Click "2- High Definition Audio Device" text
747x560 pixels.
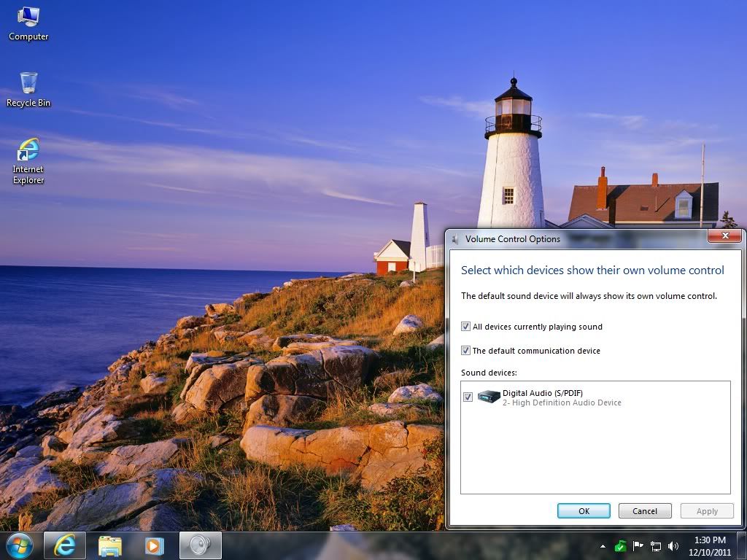[x=562, y=402]
